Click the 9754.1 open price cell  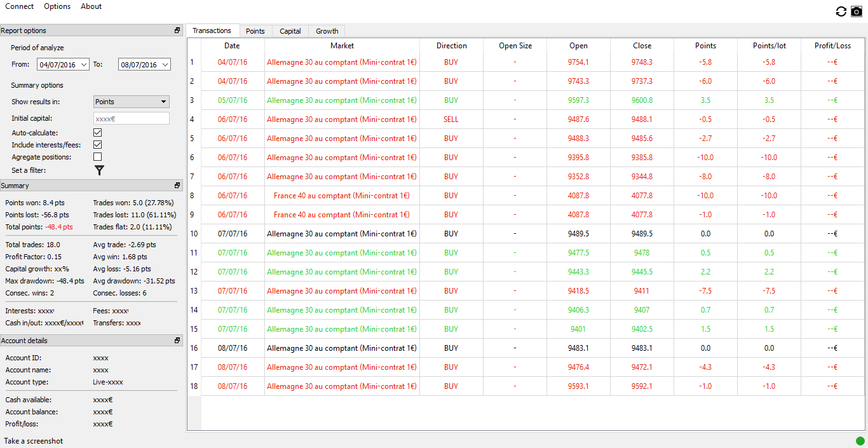578,62
